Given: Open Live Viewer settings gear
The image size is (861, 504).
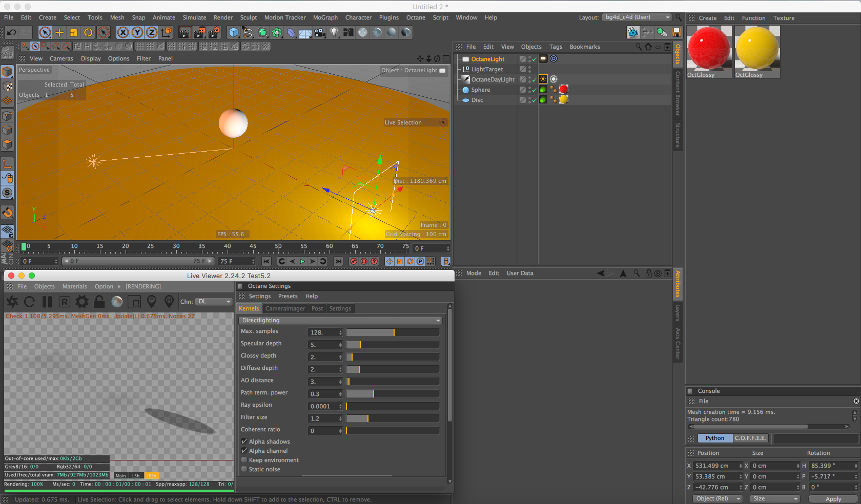Looking at the screenshot, I should coord(82,302).
